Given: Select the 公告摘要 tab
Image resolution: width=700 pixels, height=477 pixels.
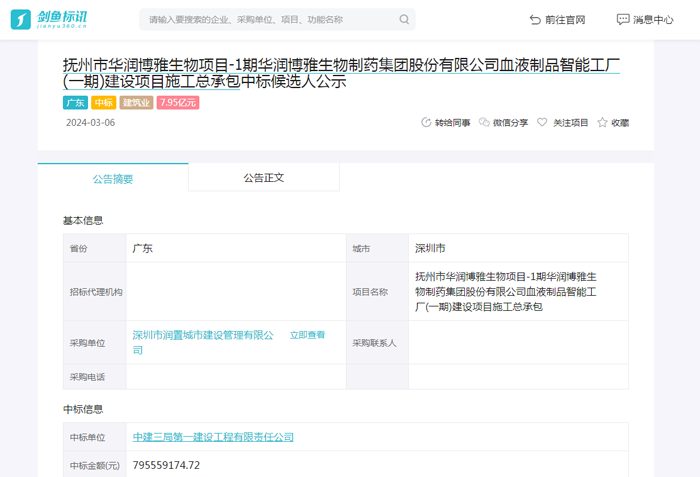Looking at the screenshot, I should [x=113, y=179].
